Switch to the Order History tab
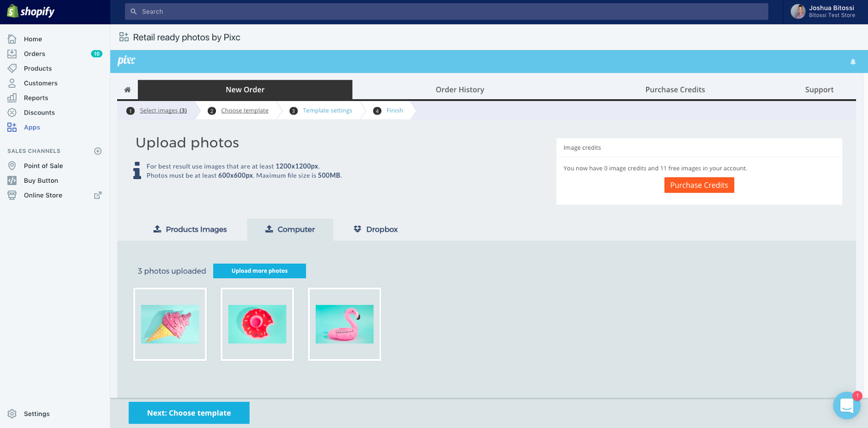 pos(459,90)
